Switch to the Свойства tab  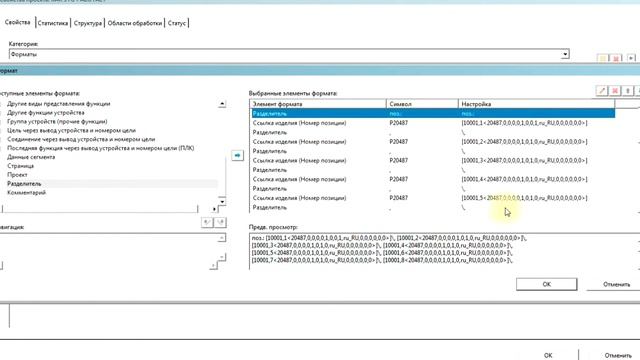point(17,22)
